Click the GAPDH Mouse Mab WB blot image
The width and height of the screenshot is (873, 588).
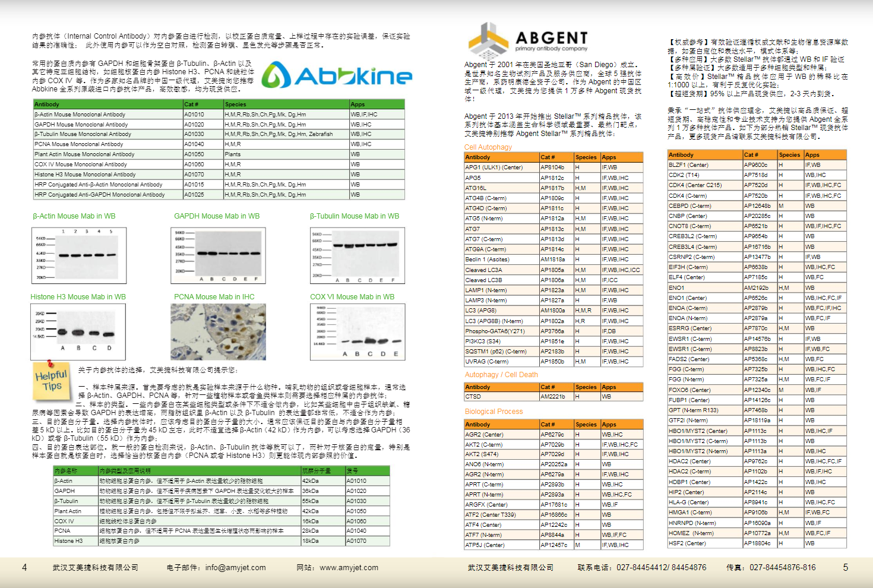tap(217, 255)
